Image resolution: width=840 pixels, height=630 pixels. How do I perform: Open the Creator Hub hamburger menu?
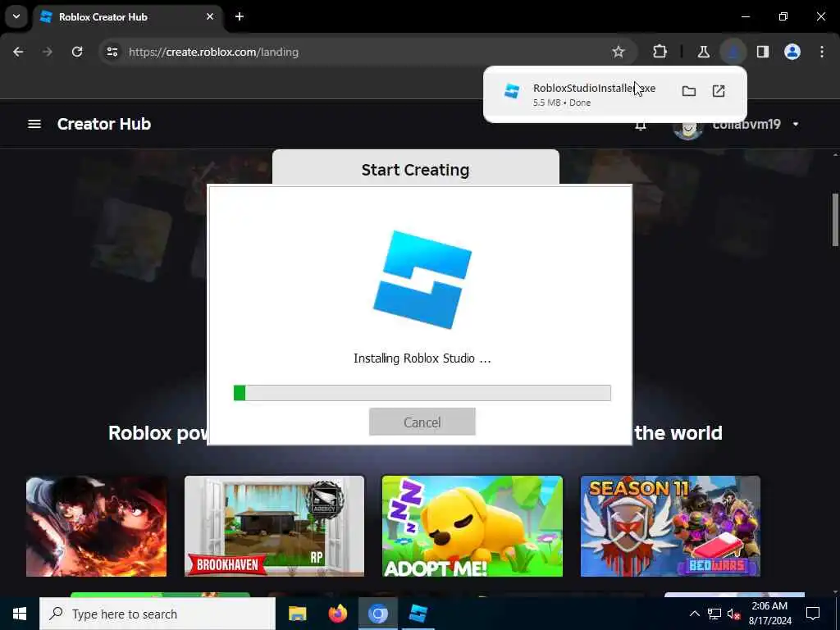pos(34,125)
